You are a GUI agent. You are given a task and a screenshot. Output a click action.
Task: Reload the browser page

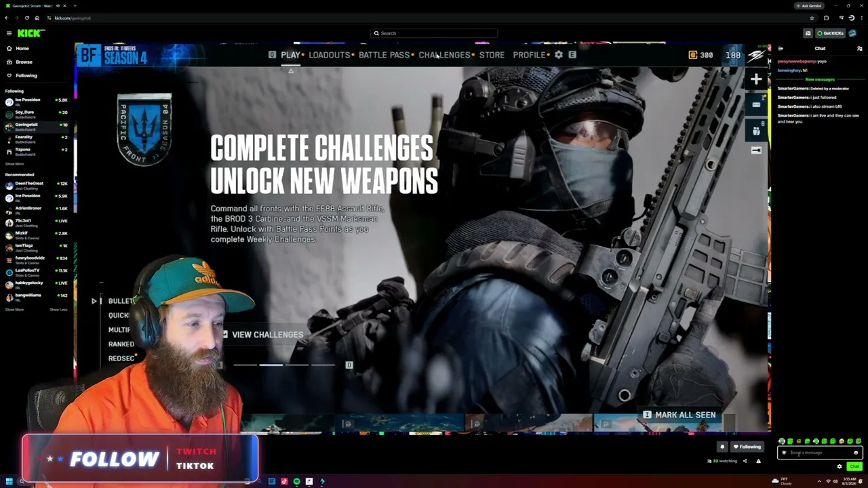pyautogui.click(x=27, y=18)
